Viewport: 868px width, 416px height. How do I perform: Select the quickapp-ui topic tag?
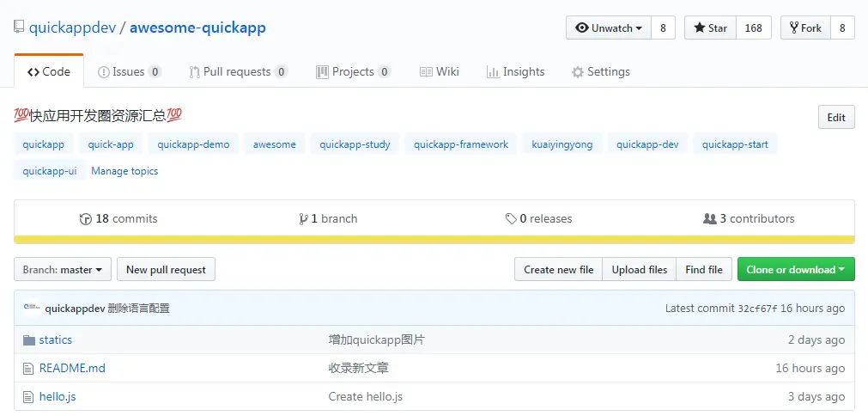click(50, 170)
